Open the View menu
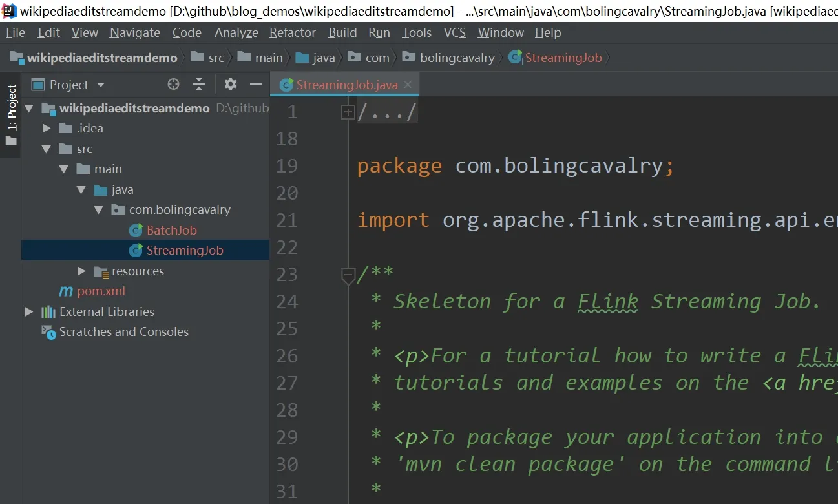838x504 pixels. [85, 32]
